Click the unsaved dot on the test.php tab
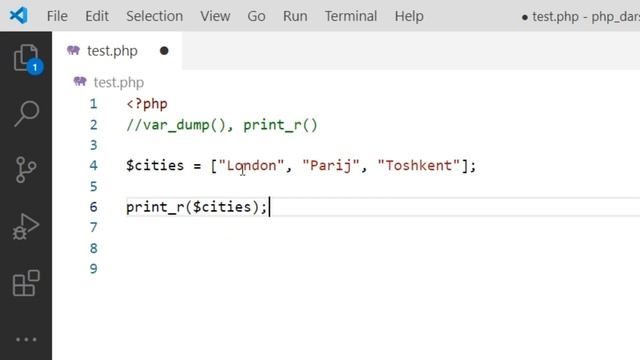 coord(164,51)
